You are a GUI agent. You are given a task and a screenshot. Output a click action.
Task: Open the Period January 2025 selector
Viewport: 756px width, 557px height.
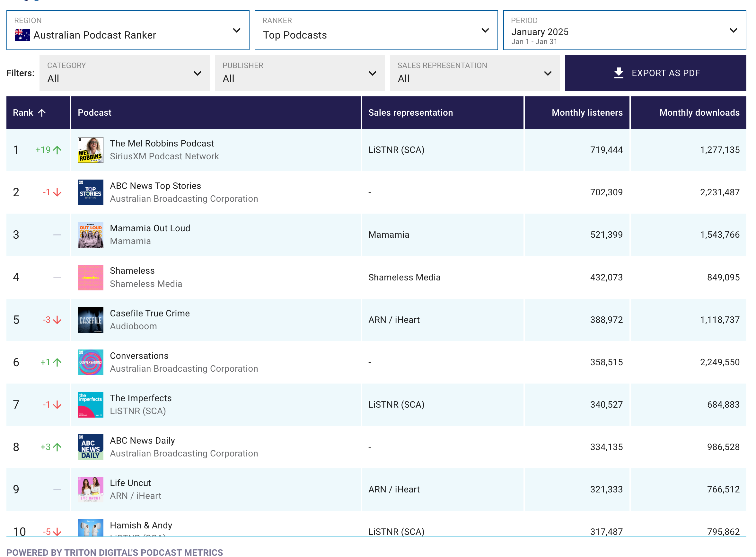pyautogui.click(x=624, y=30)
